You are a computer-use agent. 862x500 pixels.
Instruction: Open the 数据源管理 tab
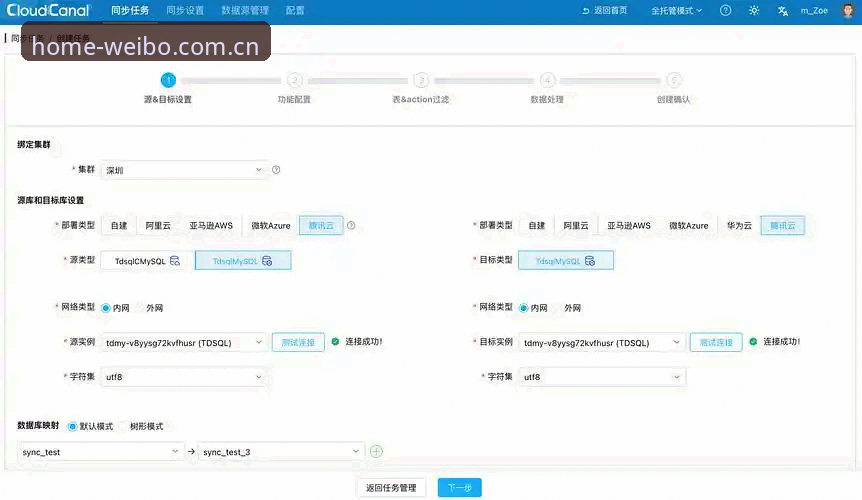point(245,10)
